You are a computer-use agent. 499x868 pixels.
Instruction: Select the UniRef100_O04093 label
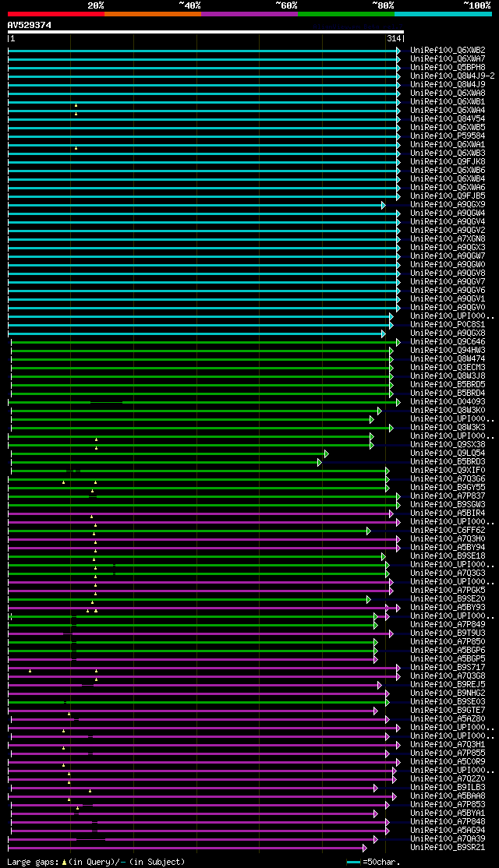tap(448, 402)
